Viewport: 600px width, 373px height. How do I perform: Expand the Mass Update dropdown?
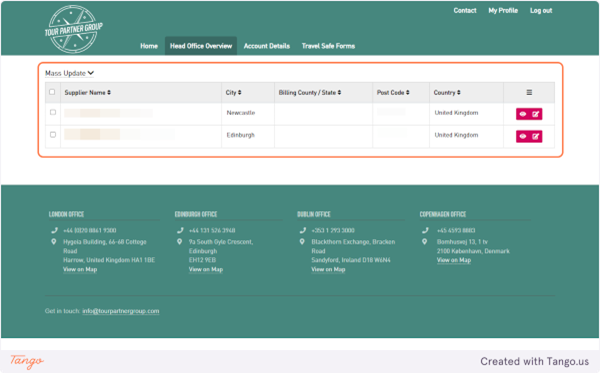coord(69,73)
